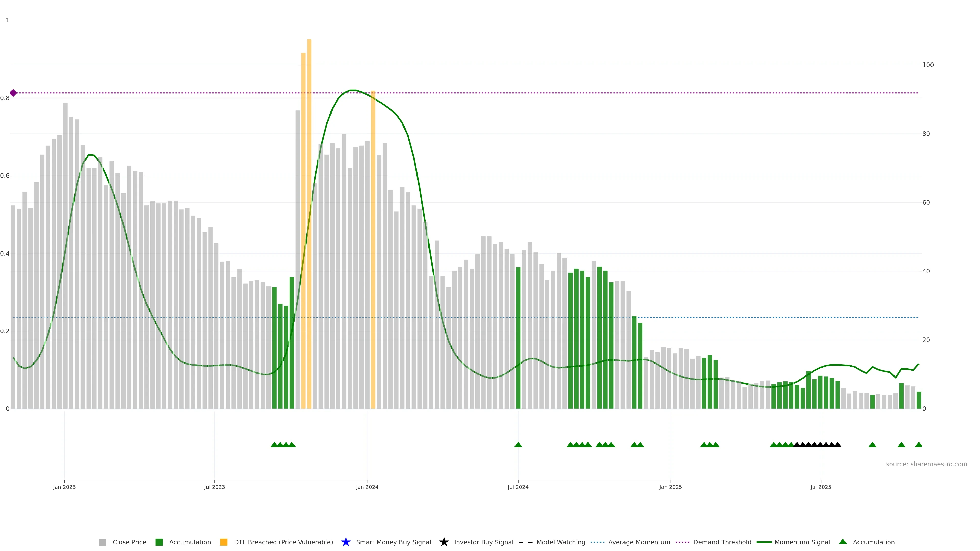
Task: Click the gray Close Price legend swatch
Action: pyautogui.click(x=102, y=542)
